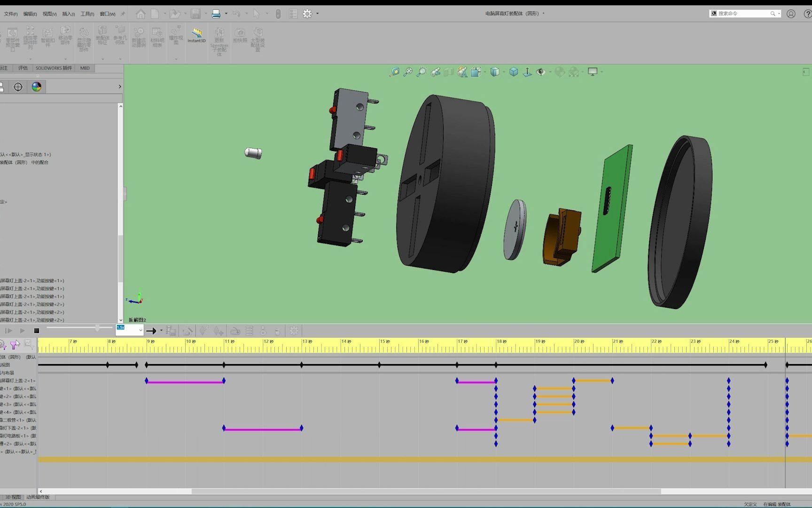Click the Smart Fasteners (智能扣件) tool
This screenshot has height=508, width=812.
[x=47, y=38]
